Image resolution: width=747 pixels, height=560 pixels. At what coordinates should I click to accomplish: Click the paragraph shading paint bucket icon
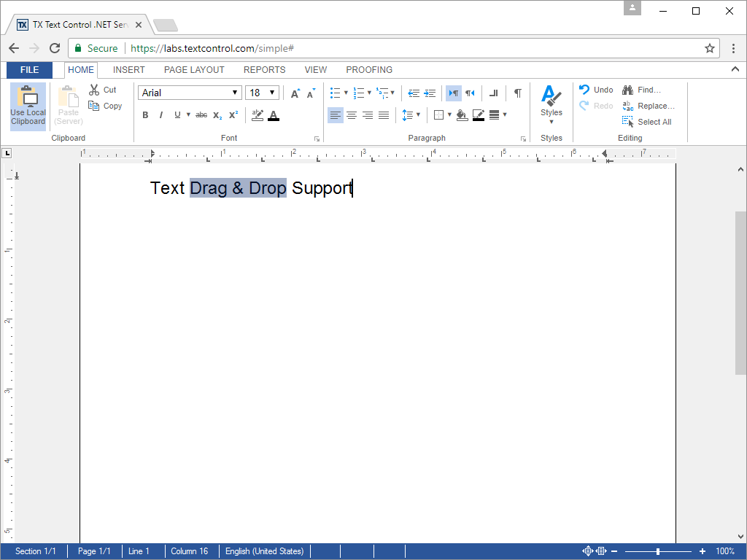(462, 115)
